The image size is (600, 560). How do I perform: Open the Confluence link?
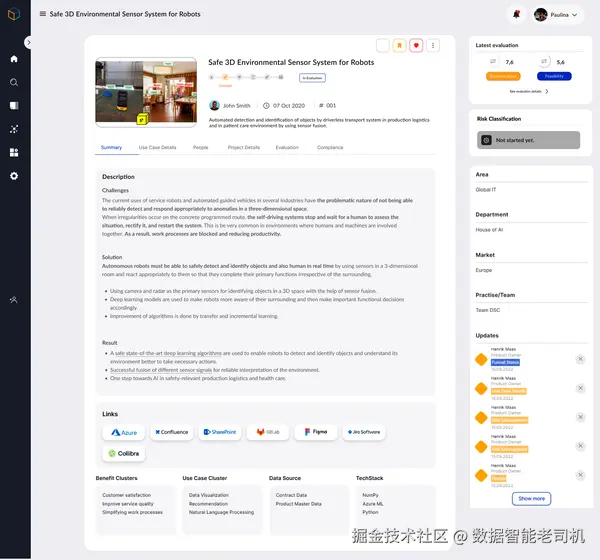pos(171,432)
